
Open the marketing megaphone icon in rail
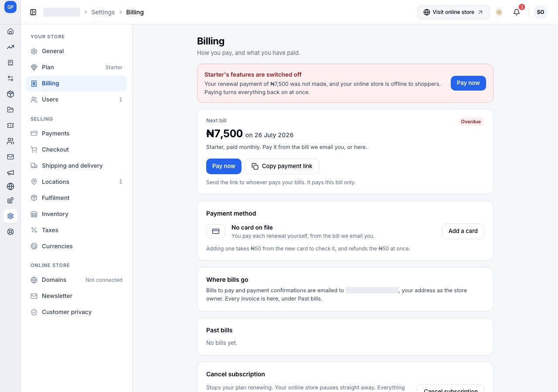pos(10,172)
